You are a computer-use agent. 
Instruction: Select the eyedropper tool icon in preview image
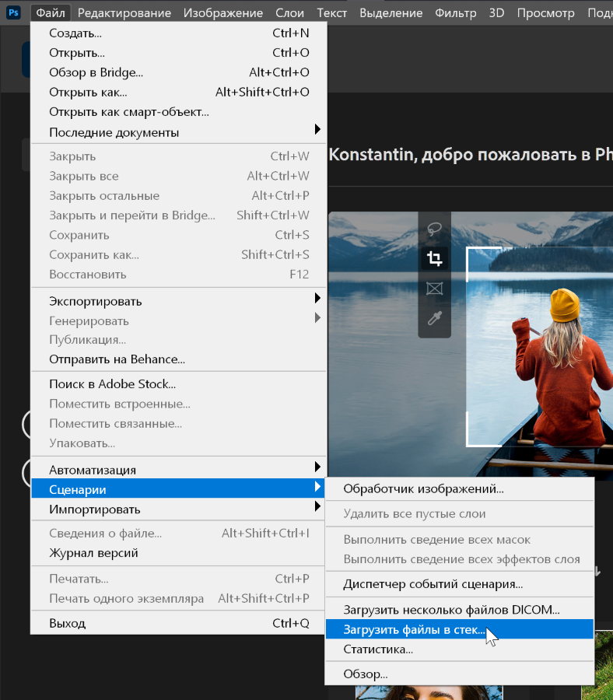(434, 318)
